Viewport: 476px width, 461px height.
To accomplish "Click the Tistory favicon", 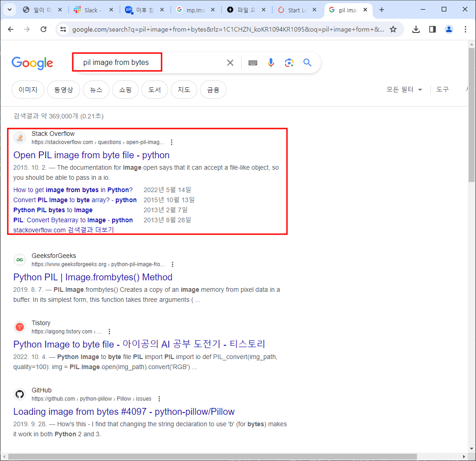I will [x=20, y=327].
